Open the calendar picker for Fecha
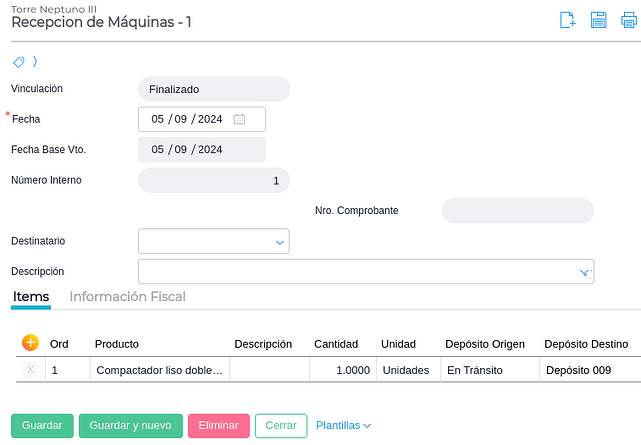This screenshot has height=445, width=641. 239,119
